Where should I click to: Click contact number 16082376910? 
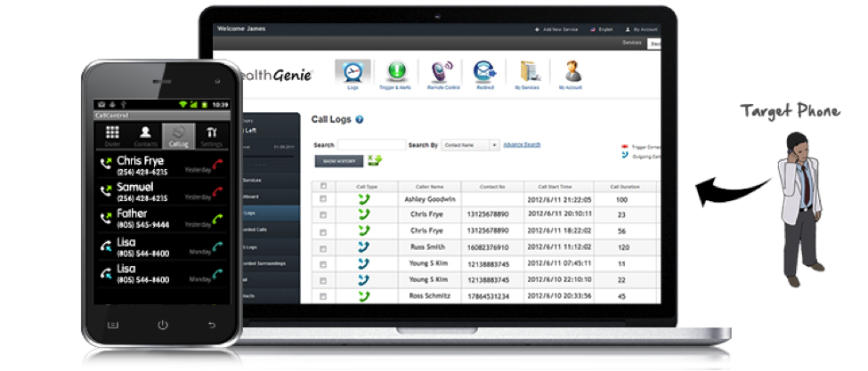point(488,247)
